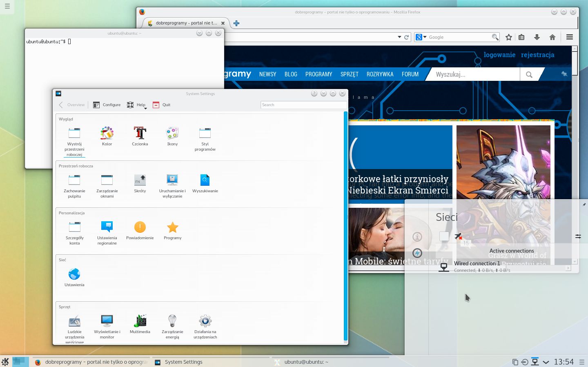This screenshot has width=588, height=367.
Task: Open the SPRZĘT menu item
Action: pos(350,74)
